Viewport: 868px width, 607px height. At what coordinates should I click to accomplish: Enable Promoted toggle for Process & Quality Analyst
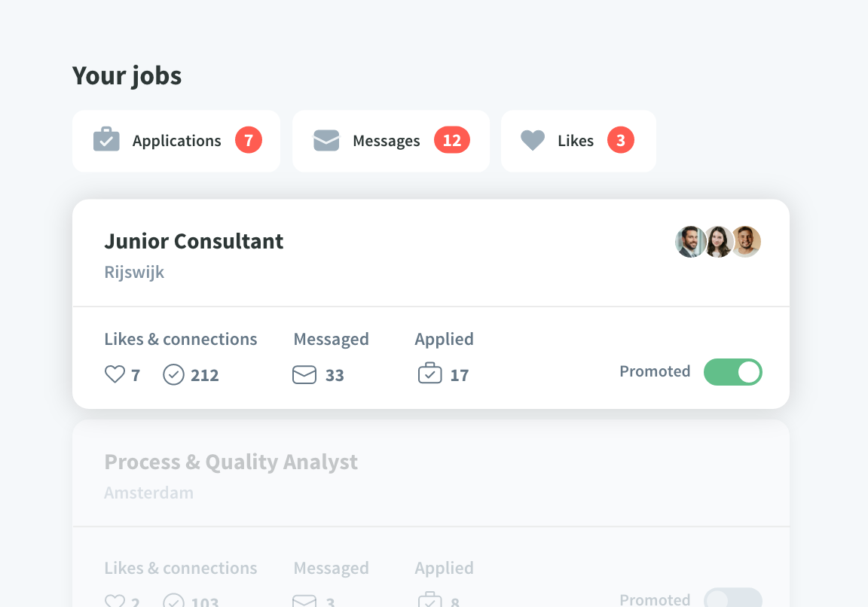tap(732, 598)
